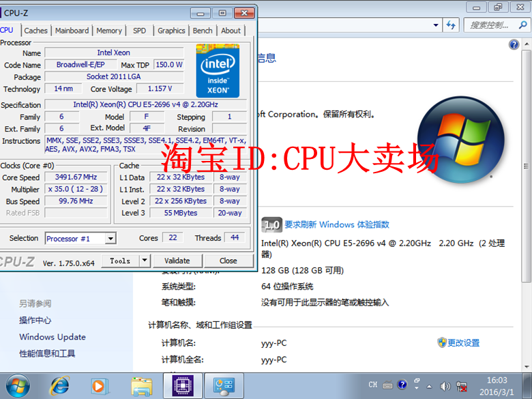Click the Tools button
This screenshot has width=532, height=399.
120,261
